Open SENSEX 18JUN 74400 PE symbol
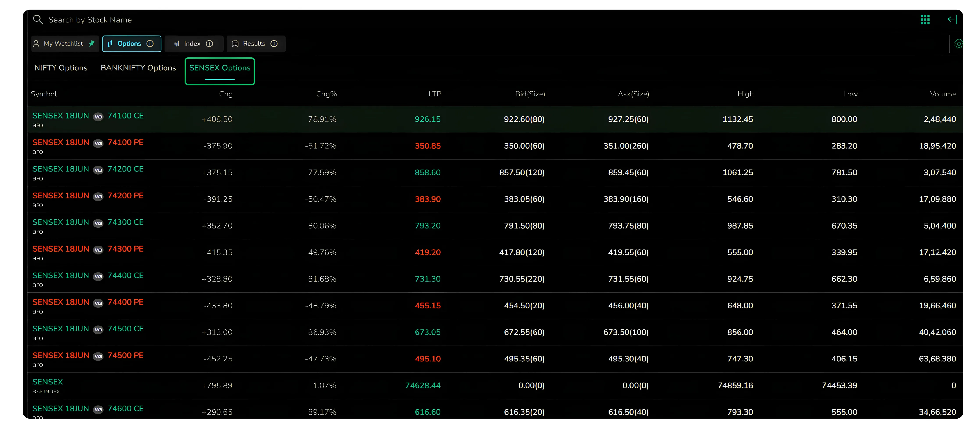 pos(88,302)
